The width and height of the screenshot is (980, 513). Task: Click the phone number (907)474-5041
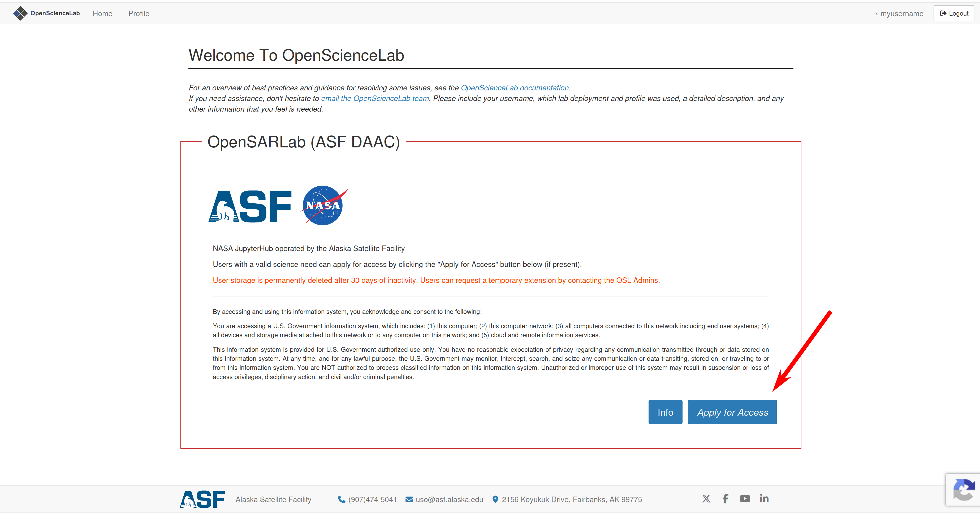tap(373, 500)
